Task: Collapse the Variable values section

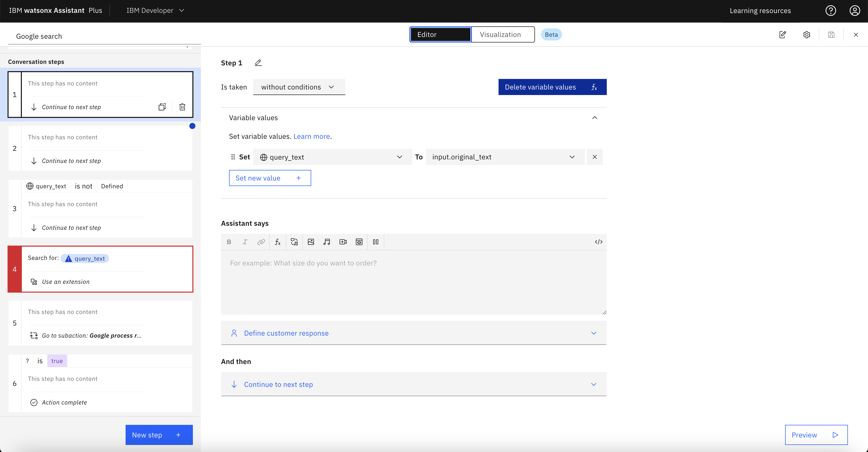Action: [x=595, y=118]
